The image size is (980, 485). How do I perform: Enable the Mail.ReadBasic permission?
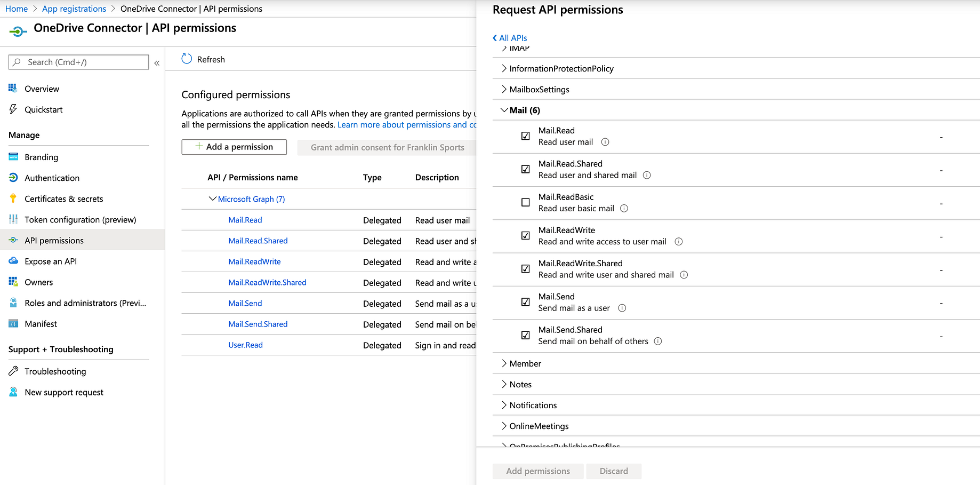coord(525,202)
